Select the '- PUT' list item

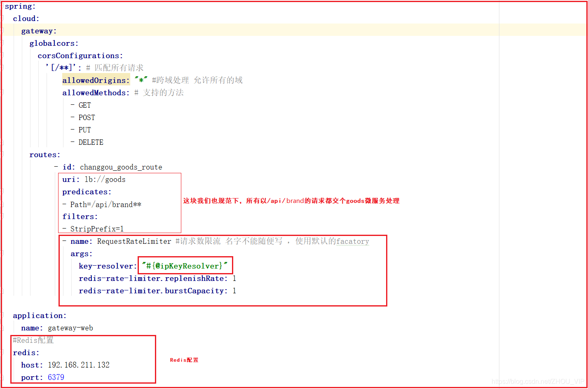[81, 130]
